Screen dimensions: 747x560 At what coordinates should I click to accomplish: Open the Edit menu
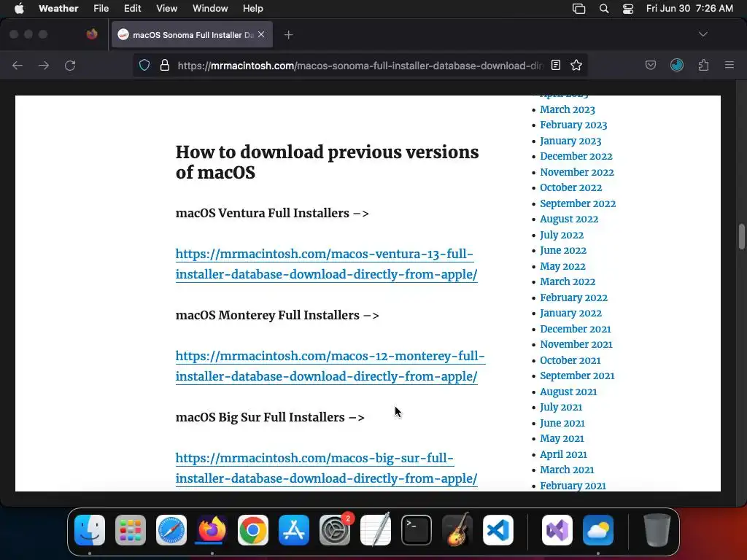133,9
